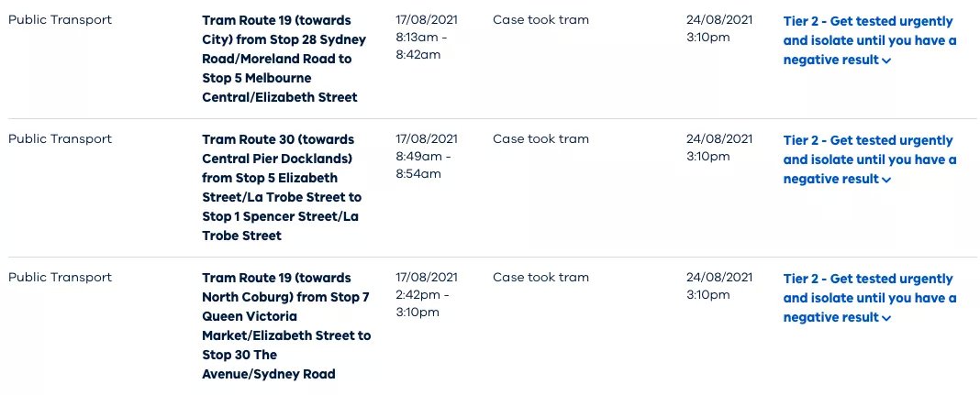
Task: Click 24/08/2021 3:10pm added date in last row
Action: coord(719,286)
